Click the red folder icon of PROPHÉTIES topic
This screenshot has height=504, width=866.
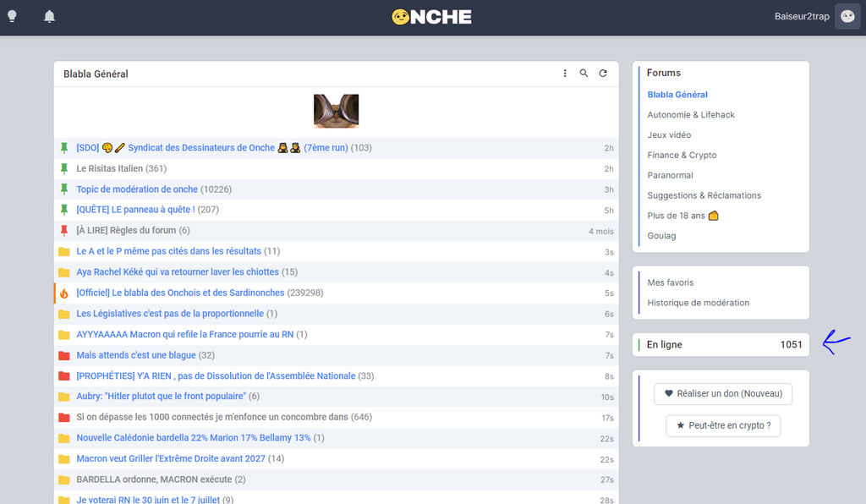[64, 376]
